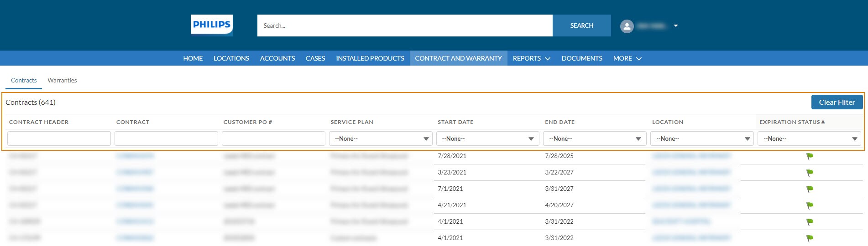Click the Search button
This screenshot has width=868, height=246.
pos(581,26)
